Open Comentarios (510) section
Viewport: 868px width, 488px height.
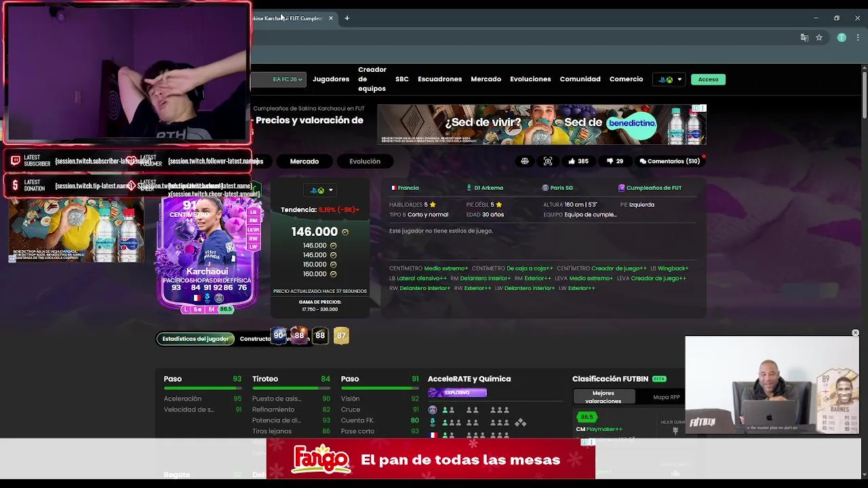coord(669,161)
